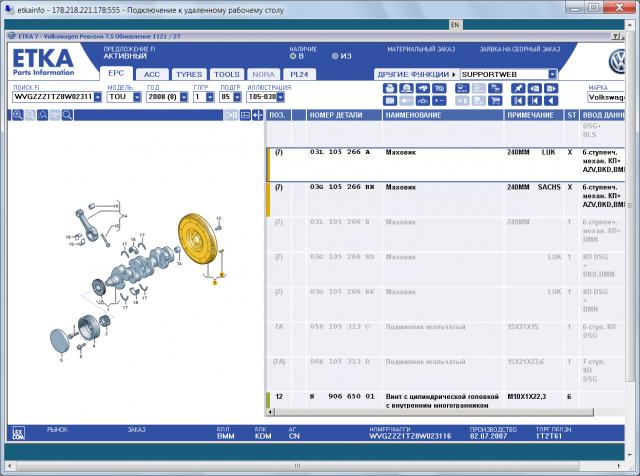Viewport: 640px width, 476px height.
Task: Click the VIN number in status bar
Action: 410,436
